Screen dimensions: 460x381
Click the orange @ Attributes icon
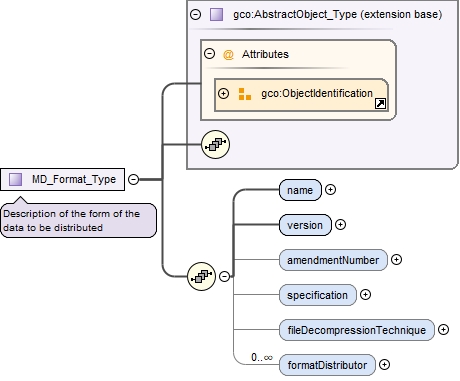[228, 54]
